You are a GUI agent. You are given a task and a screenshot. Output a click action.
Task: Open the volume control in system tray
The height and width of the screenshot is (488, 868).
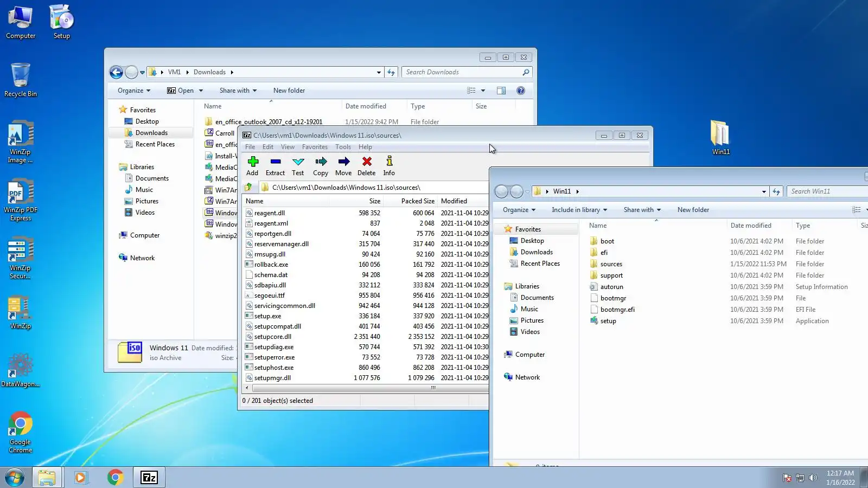coord(813,478)
